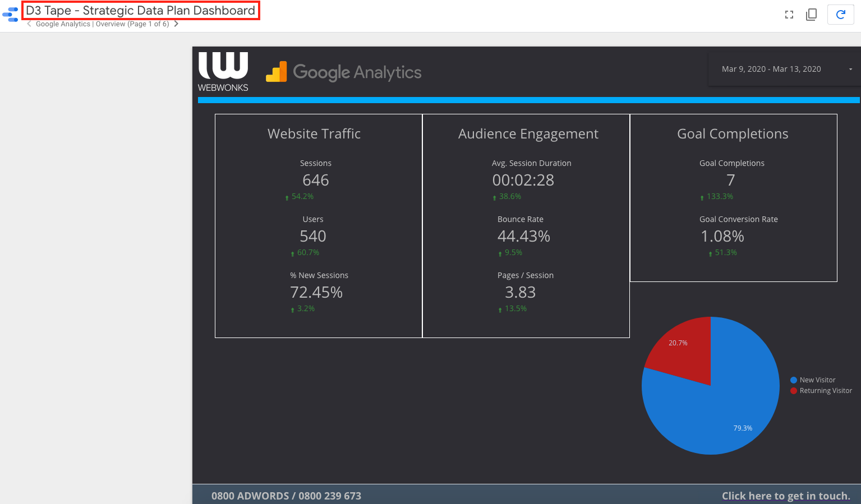861x504 pixels.
Task: Click the % New Sessions value 72.45%
Action: 316,292
